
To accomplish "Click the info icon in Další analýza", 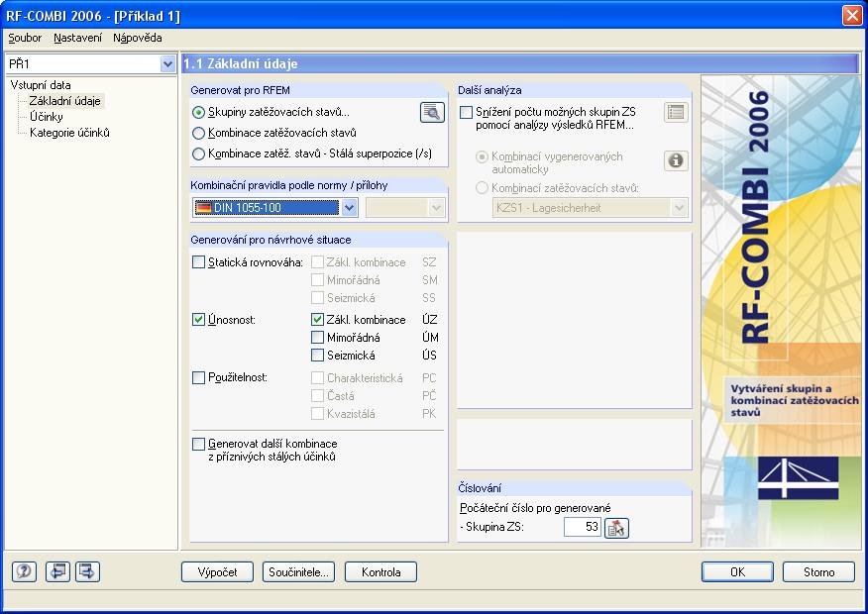I will pos(676,160).
